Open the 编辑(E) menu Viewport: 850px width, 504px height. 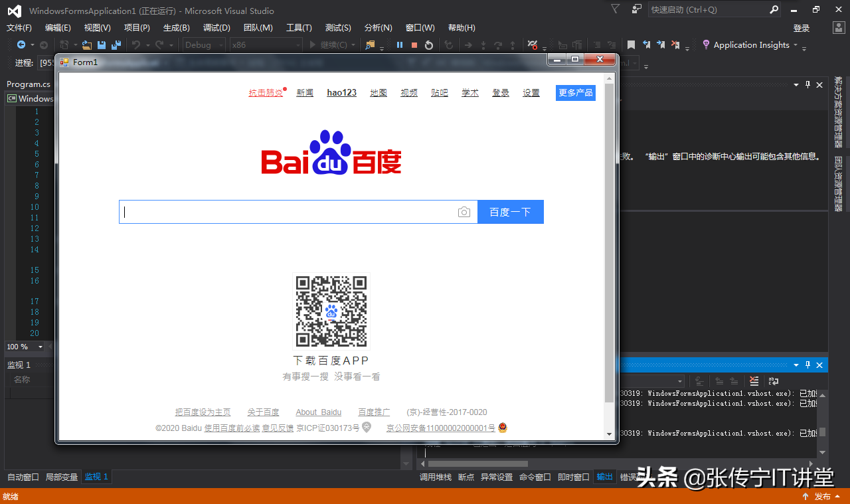click(x=58, y=28)
